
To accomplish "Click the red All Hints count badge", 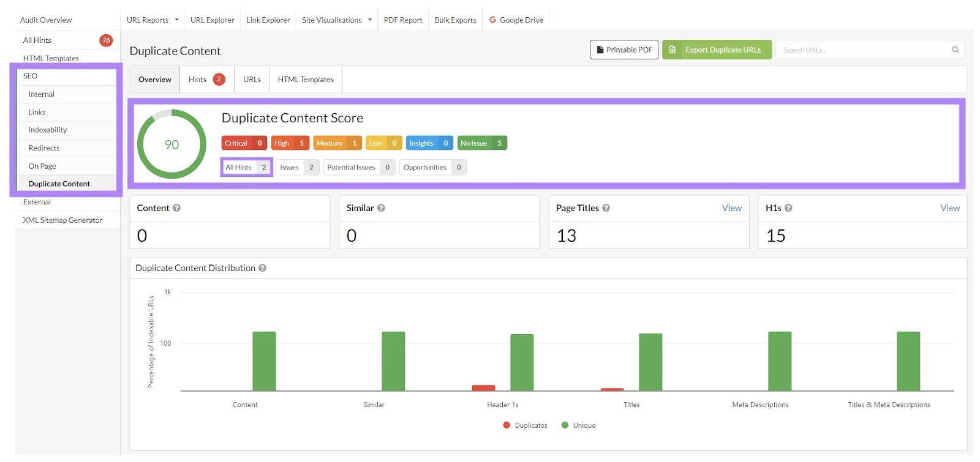I will (106, 40).
